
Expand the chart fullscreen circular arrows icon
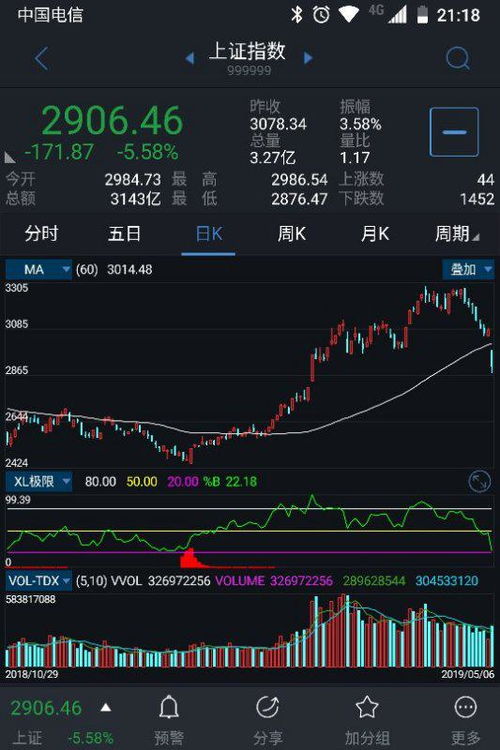pyautogui.click(x=479, y=482)
